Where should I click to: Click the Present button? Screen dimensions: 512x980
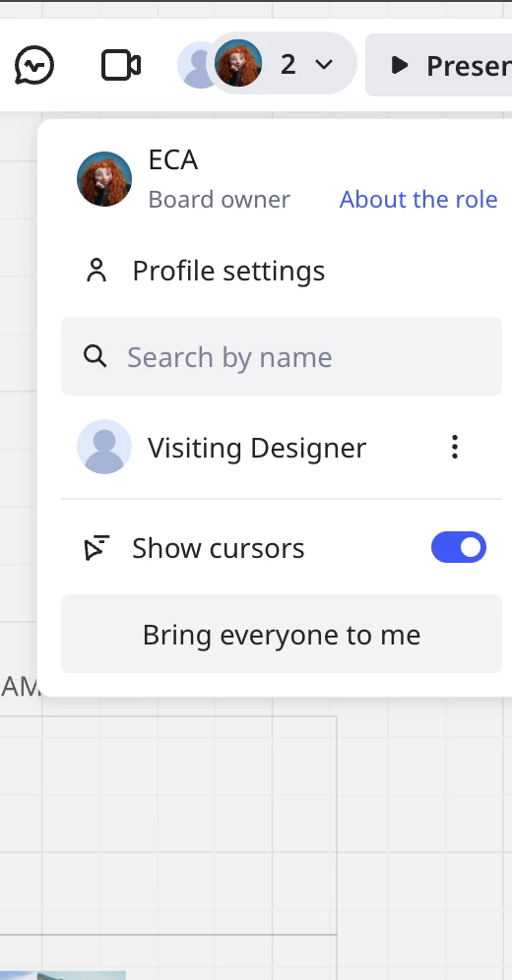pyautogui.click(x=439, y=65)
